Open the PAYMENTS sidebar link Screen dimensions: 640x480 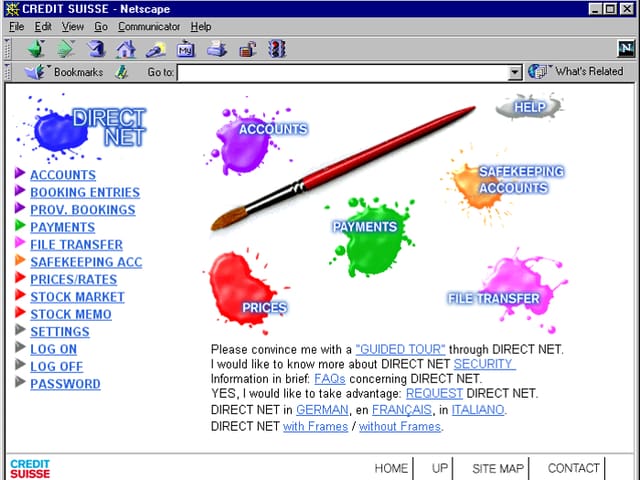pyautogui.click(x=62, y=227)
